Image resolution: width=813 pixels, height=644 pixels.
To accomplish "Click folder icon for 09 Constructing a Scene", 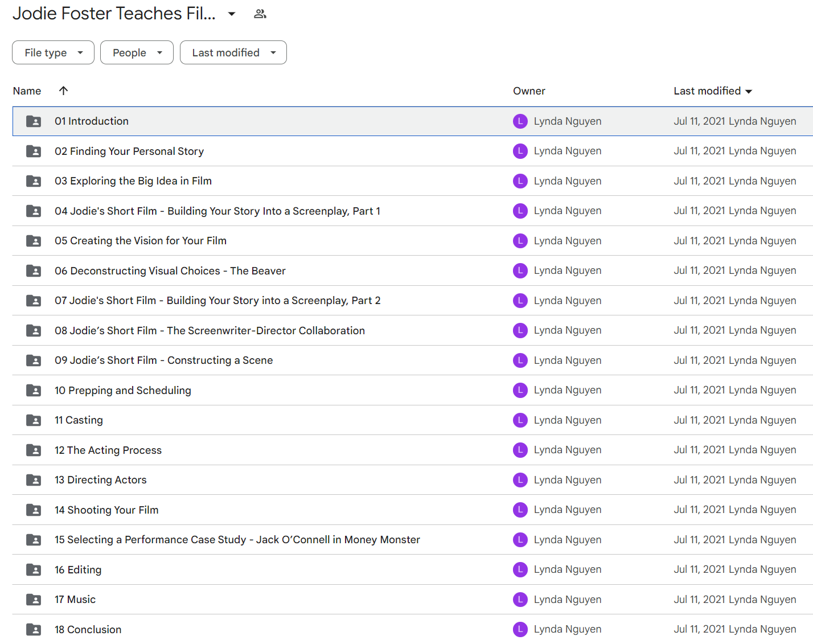I will pyautogui.click(x=34, y=360).
